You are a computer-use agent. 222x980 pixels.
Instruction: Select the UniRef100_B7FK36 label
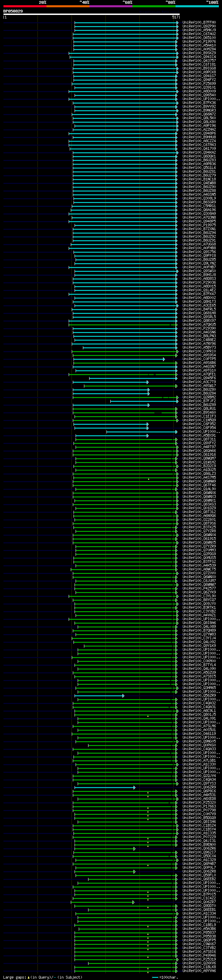coord(199,103)
